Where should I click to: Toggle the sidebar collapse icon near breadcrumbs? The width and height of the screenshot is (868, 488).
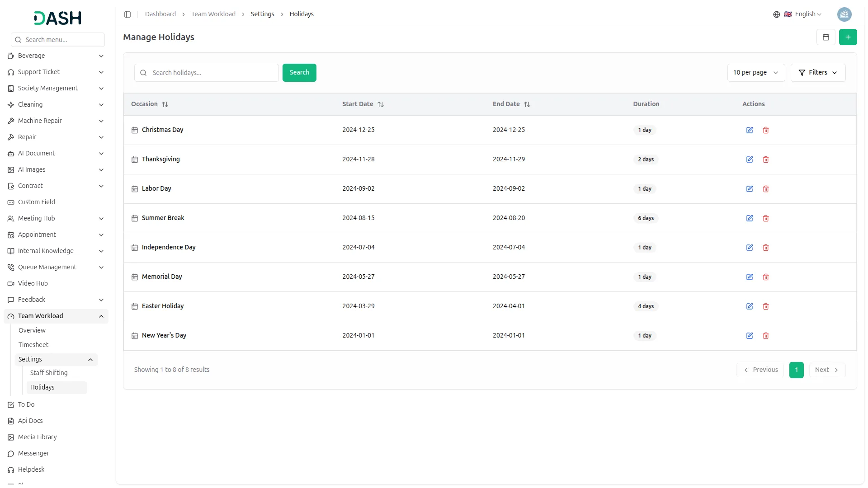[127, 14]
